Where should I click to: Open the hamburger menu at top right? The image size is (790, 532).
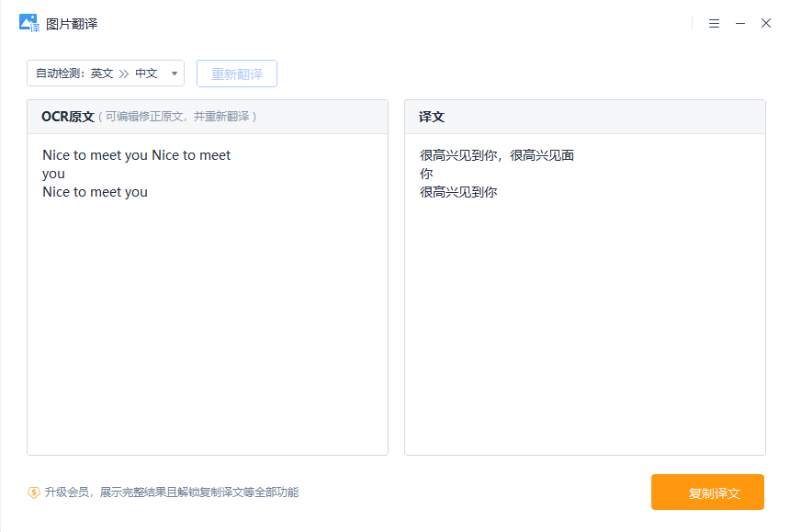click(x=715, y=23)
